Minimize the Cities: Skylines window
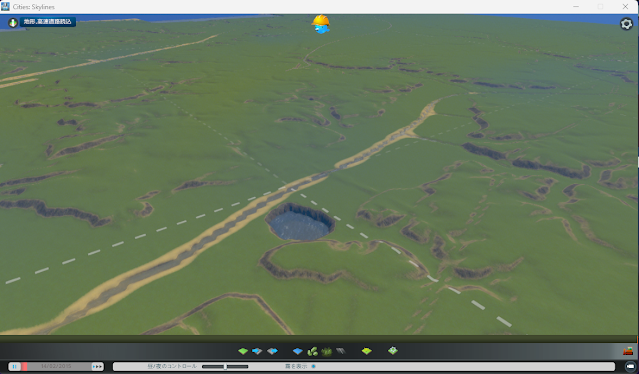This screenshot has height=374, width=639. tap(576, 7)
